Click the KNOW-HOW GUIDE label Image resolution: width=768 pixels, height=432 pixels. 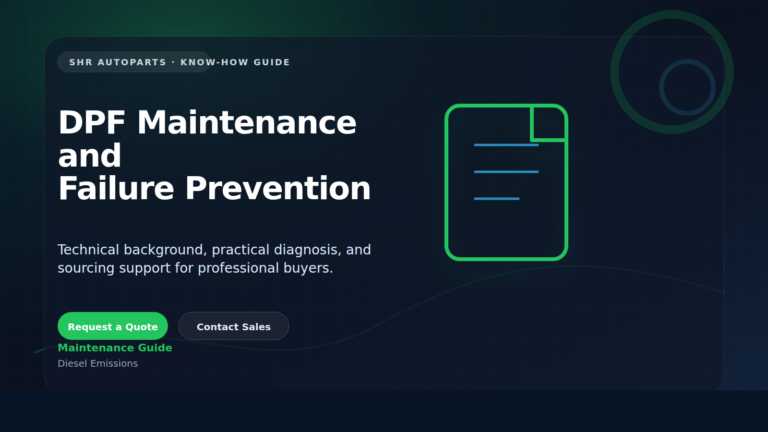(x=235, y=62)
